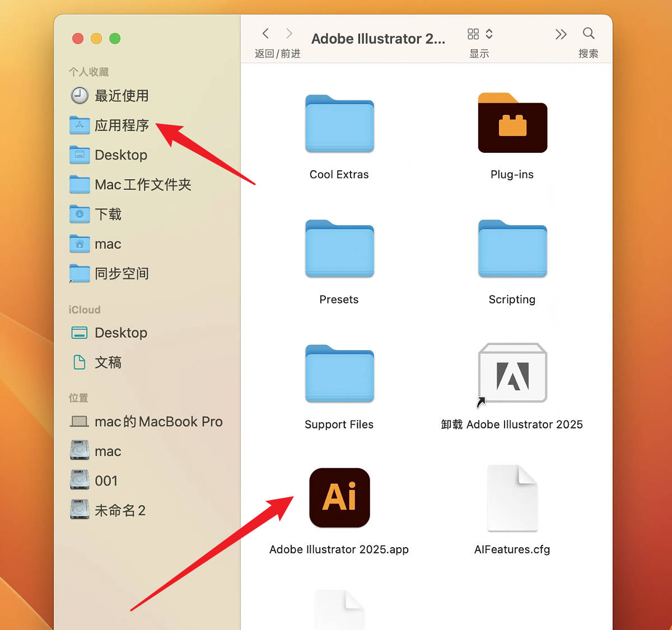
Task: Minimize the Finder window with yellow button
Action: coord(96,39)
